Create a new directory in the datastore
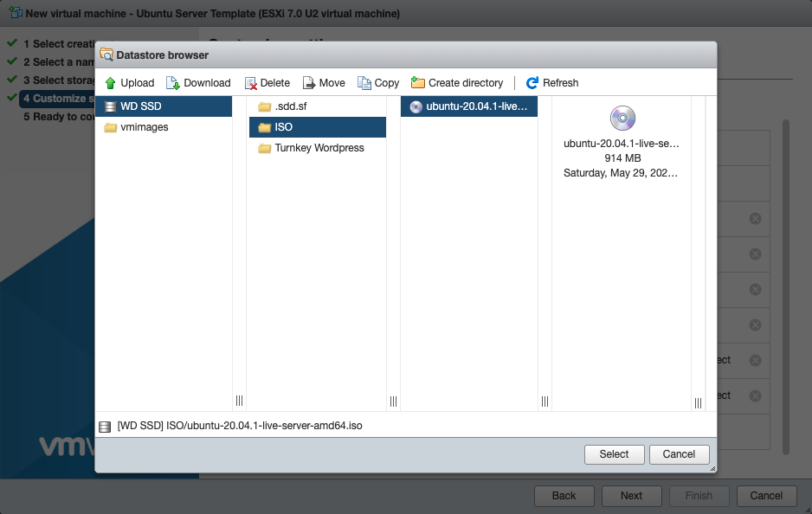This screenshot has width=812, height=514. 457,83
